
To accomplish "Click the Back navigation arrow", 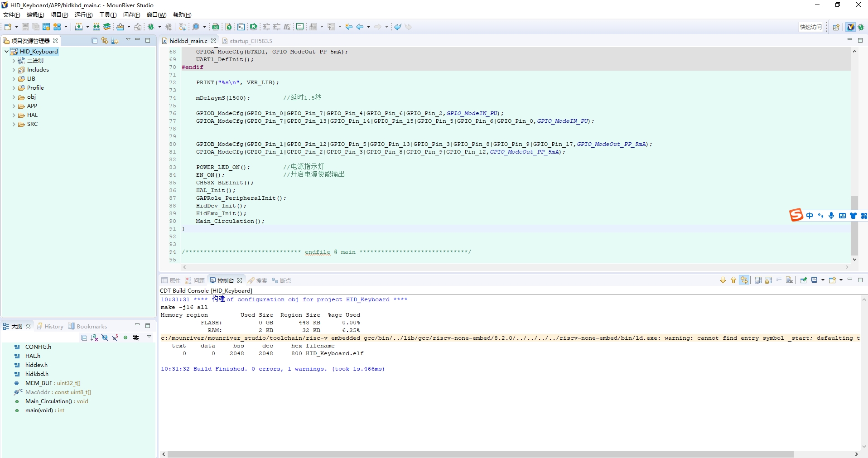I will point(360,27).
